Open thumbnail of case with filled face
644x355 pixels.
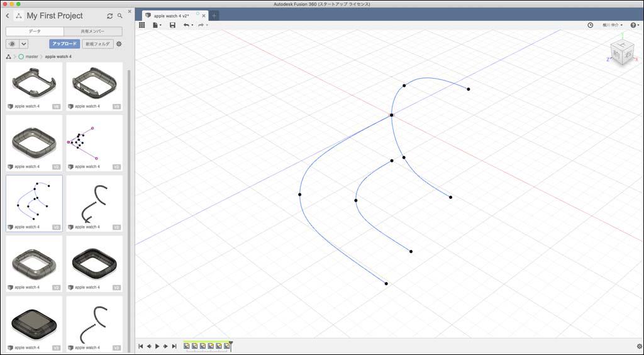pos(34,324)
